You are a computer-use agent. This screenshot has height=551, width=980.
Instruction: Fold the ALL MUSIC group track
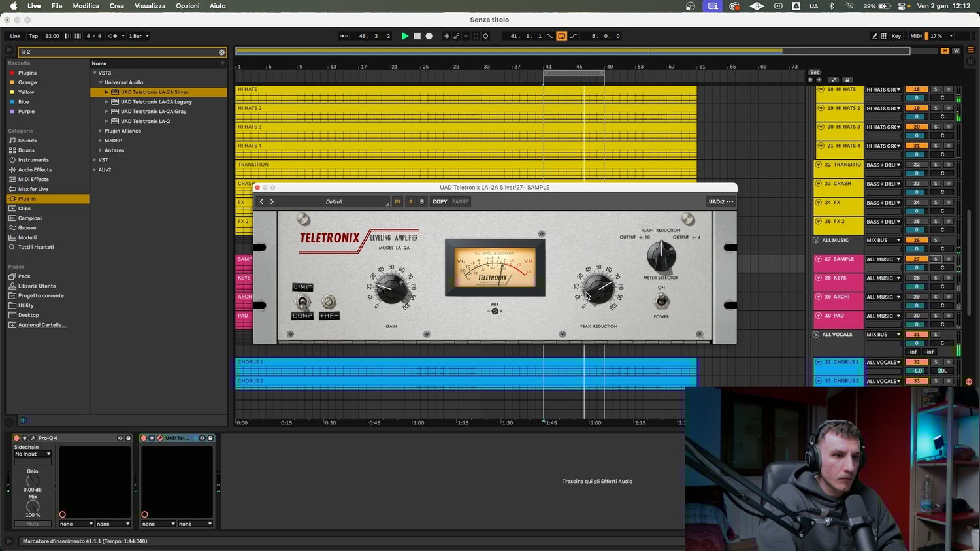coord(816,241)
